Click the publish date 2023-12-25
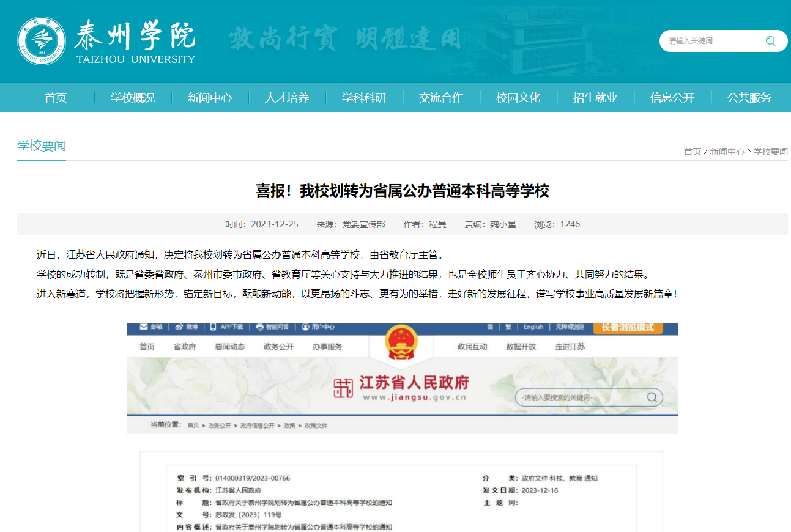791x532 pixels. pyautogui.click(x=275, y=224)
